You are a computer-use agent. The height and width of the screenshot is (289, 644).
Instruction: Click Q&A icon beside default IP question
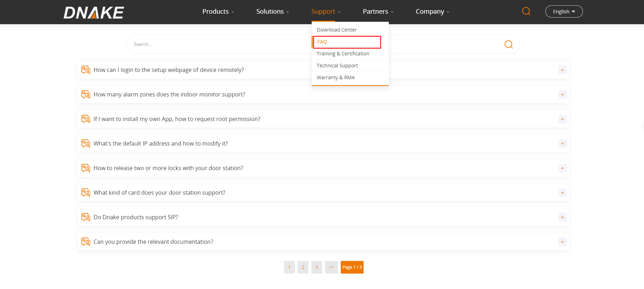pos(86,143)
